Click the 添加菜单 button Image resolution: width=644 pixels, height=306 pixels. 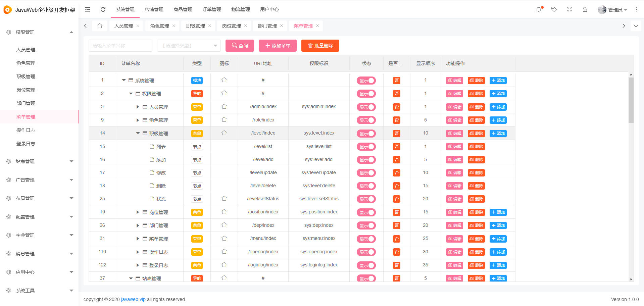coord(277,45)
